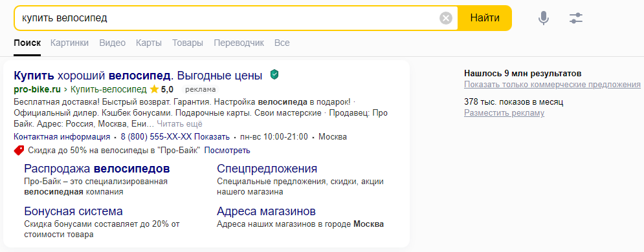Open Контактная информация link

point(62,137)
